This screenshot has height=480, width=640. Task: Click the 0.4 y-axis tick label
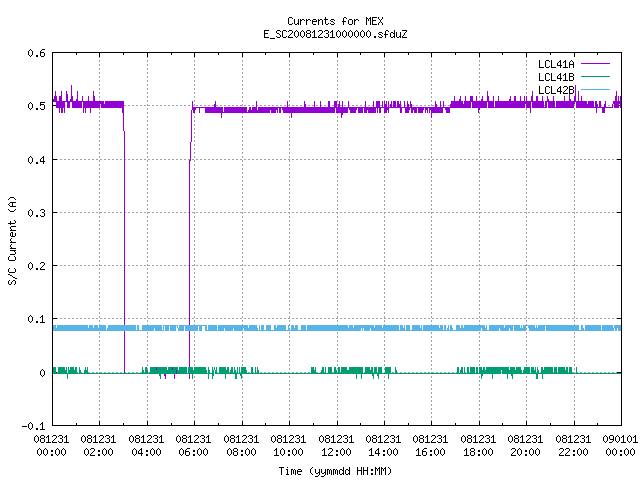(x=36, y=160)
